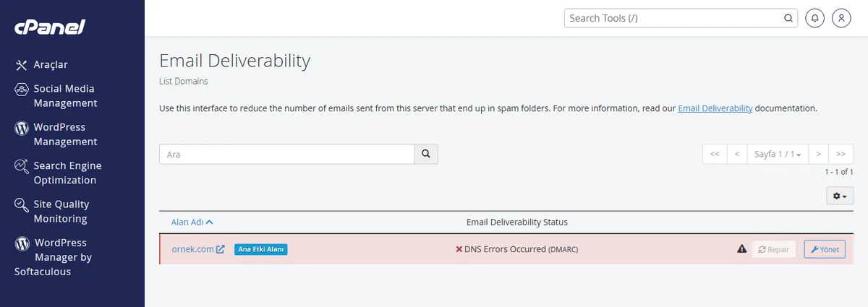This screenshot has width=868, height=307.
Task: Select Social Media Management menu item
Action: [x=65, y=96]
